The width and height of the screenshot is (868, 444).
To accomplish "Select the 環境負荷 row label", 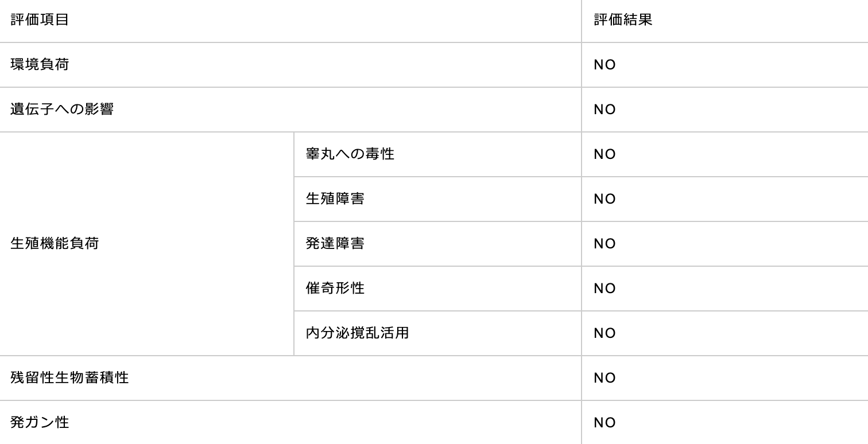I will [290, 65].
